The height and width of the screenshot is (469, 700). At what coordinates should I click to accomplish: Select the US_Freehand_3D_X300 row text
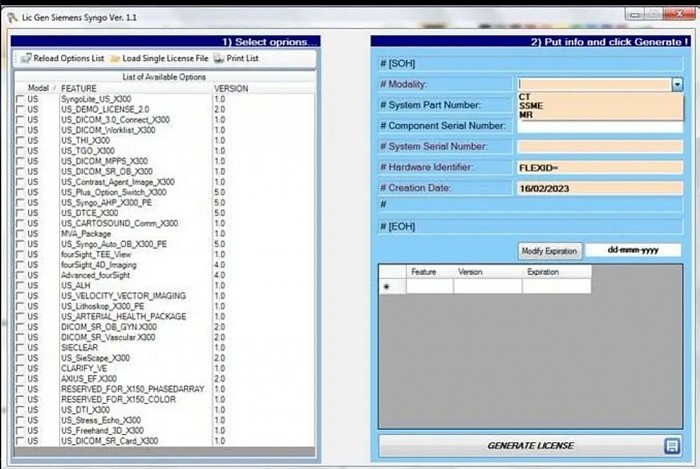pyautogui.click(x=102, y=431)
